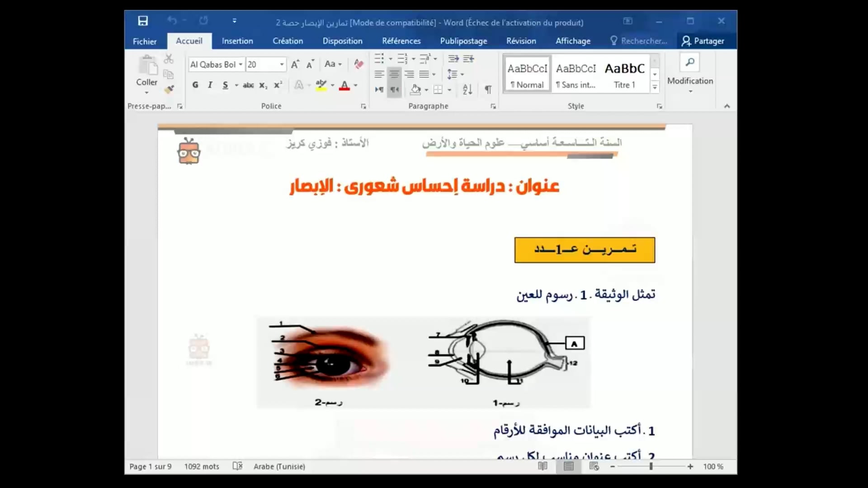This screenshot has width=868, height=488.
Task: Click the Clear All Formatting eraser icon
Action: [359, 64]
